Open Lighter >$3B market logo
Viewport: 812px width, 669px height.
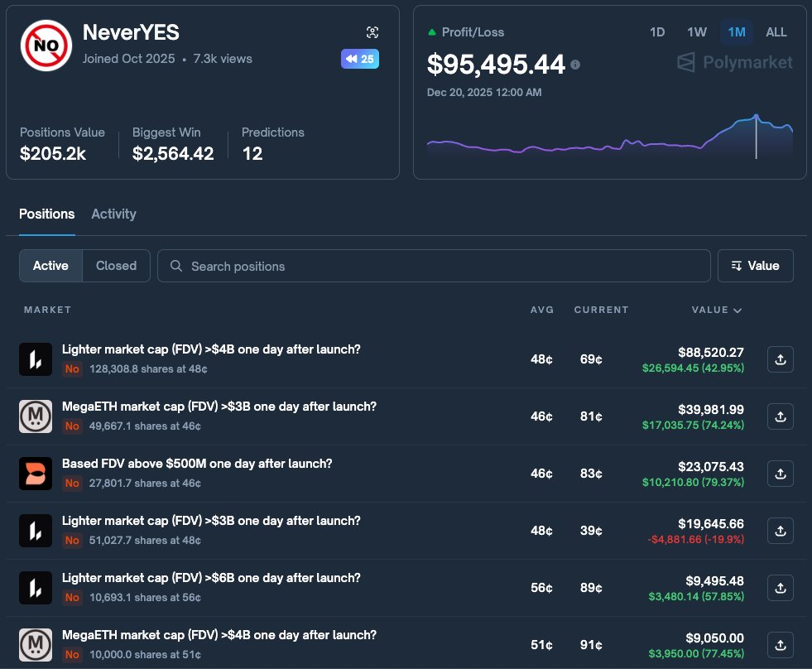point(36,531)
